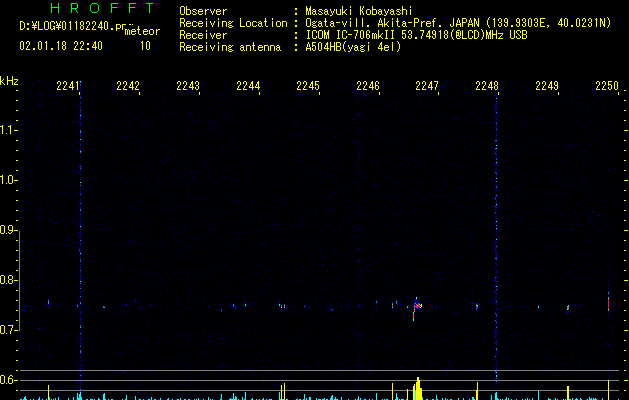Click the 2245 time axis label
The height and width of the screenshot is (400, 629).
click(x=308, y=85)
